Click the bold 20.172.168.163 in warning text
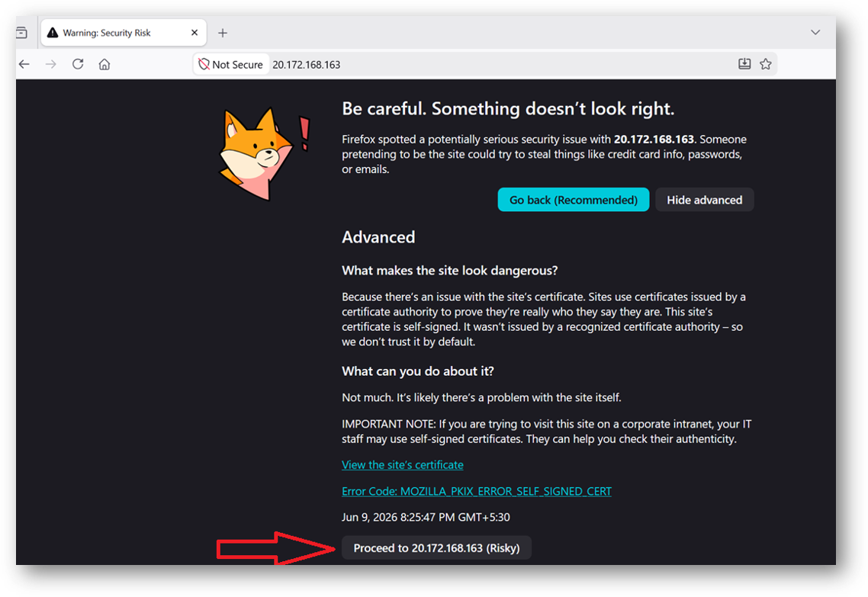This screenshot has width=868, height=597. click(x=654, y=140)
